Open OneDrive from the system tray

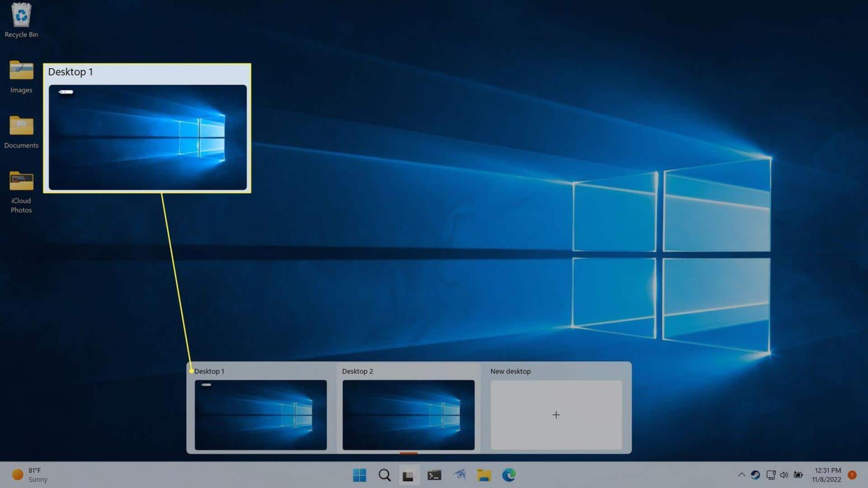point(756,475)
